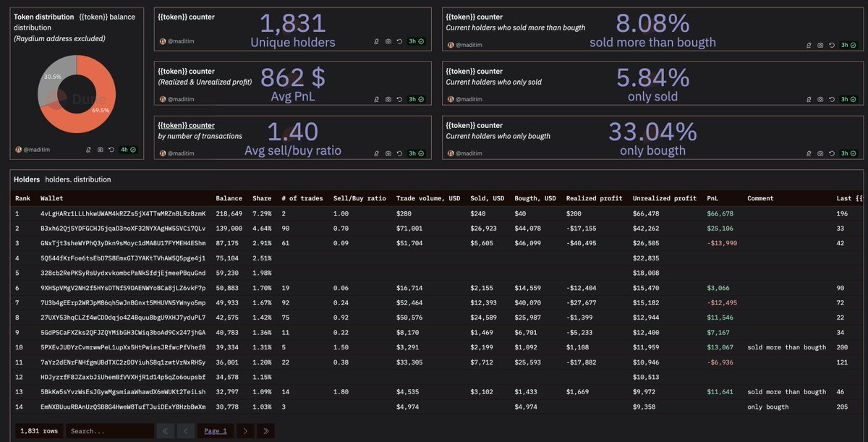The width and height of the screenshot is (868, 442).
Task: Open the query behind the Token distribution chart
Action: (88, 150)
